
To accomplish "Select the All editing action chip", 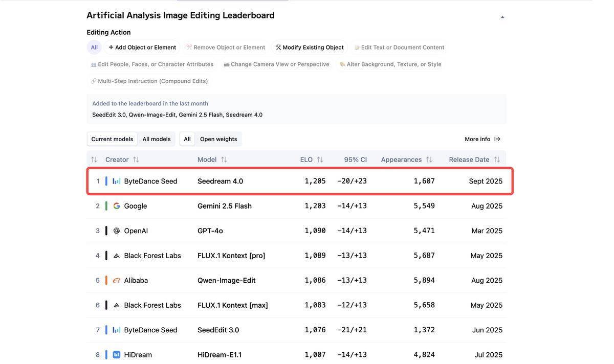I will tap(94, 48).
